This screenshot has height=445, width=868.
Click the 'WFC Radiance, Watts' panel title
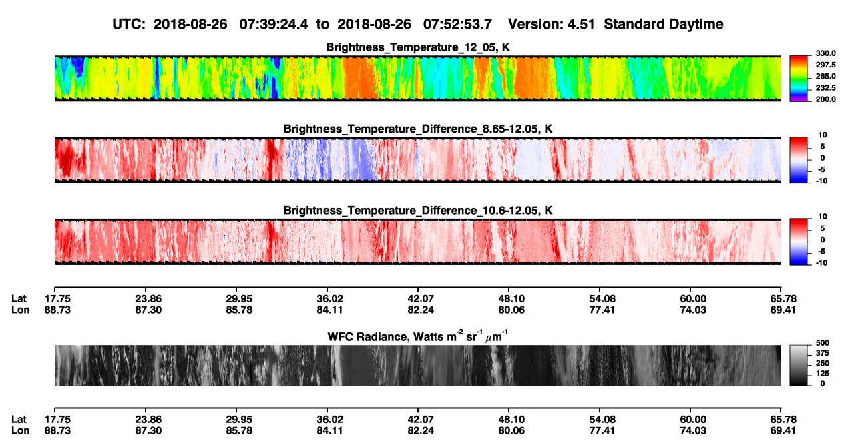[418, 336]
